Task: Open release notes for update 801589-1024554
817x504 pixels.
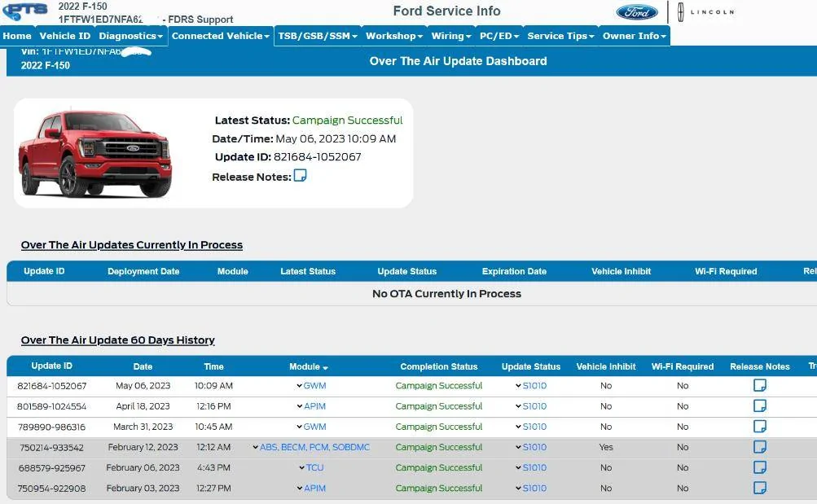Action: tap(760, 405)
